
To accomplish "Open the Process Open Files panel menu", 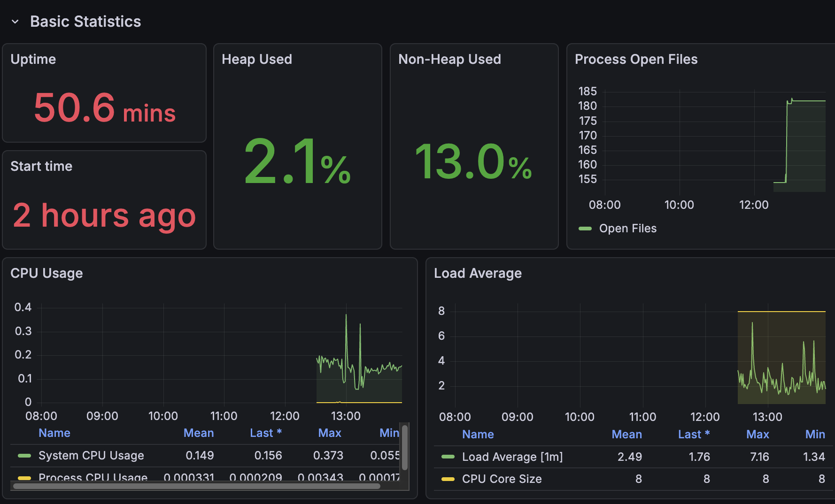I will (636, 59).
